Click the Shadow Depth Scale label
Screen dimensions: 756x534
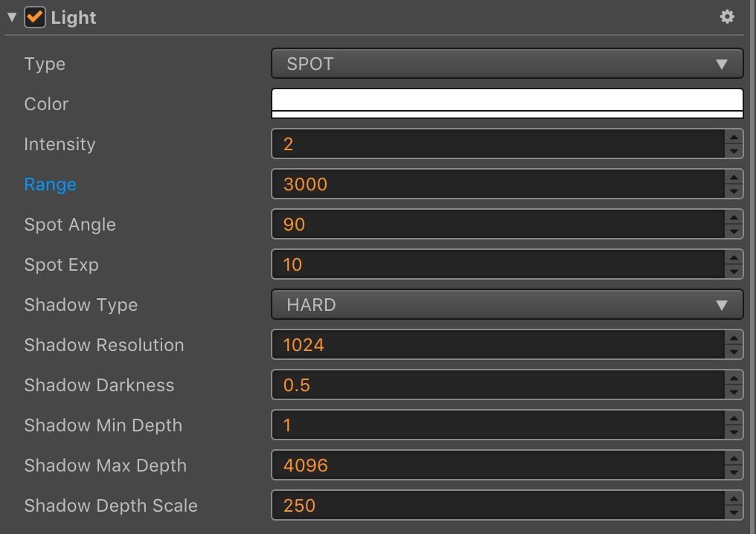pyautogui.click(x=111, y=506)
